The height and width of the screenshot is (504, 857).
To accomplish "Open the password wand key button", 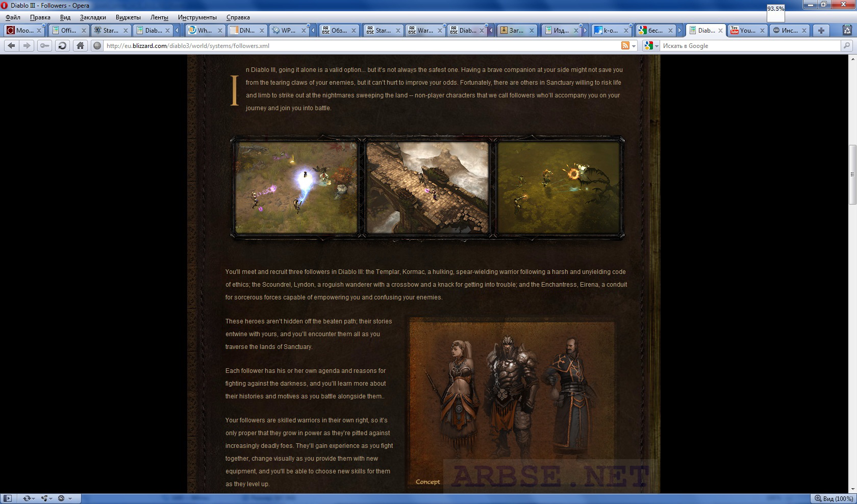I will [x=44, y=46].
